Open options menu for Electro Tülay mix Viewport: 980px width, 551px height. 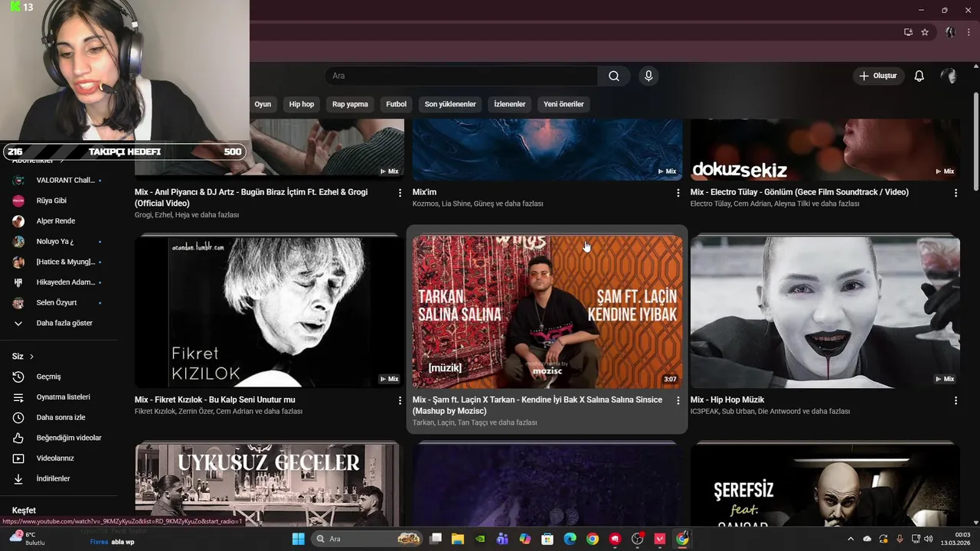[955, 193]
